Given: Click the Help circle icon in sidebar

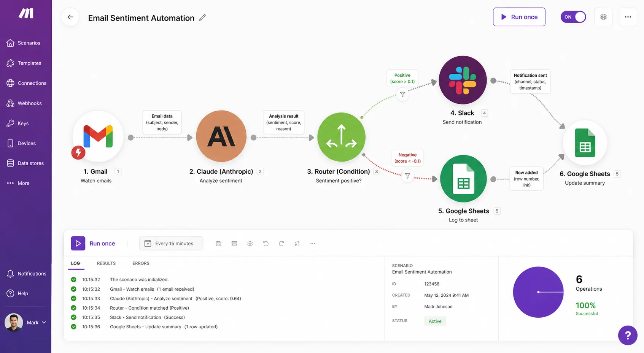Looking at the screenshot, I should pyautogui.click(x=10, y=293).
